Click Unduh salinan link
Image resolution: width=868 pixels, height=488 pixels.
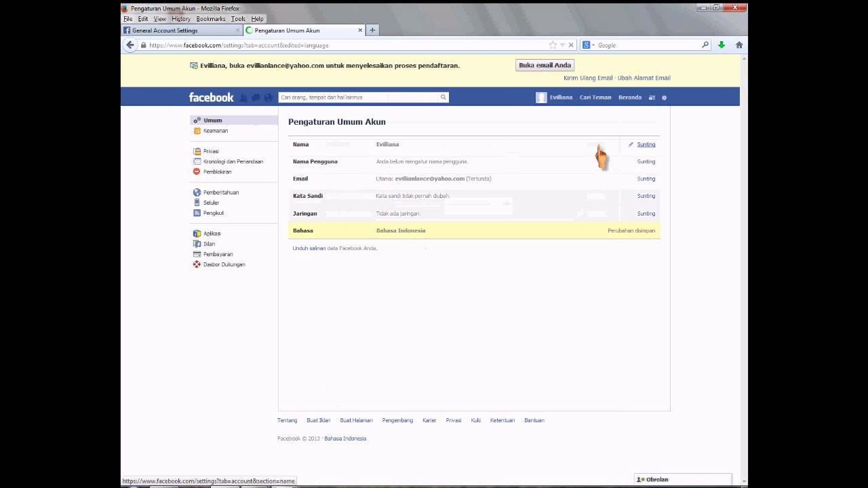pos(309,248)
